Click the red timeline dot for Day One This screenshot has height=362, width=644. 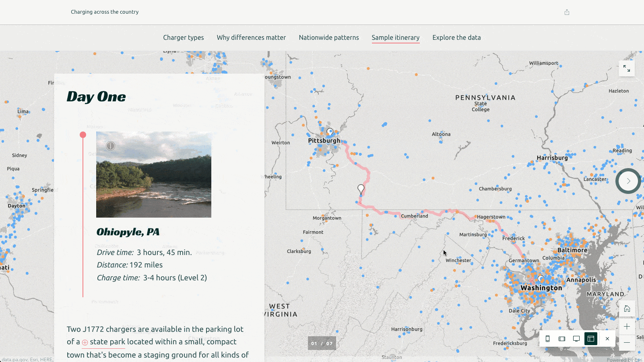(83, 135)
